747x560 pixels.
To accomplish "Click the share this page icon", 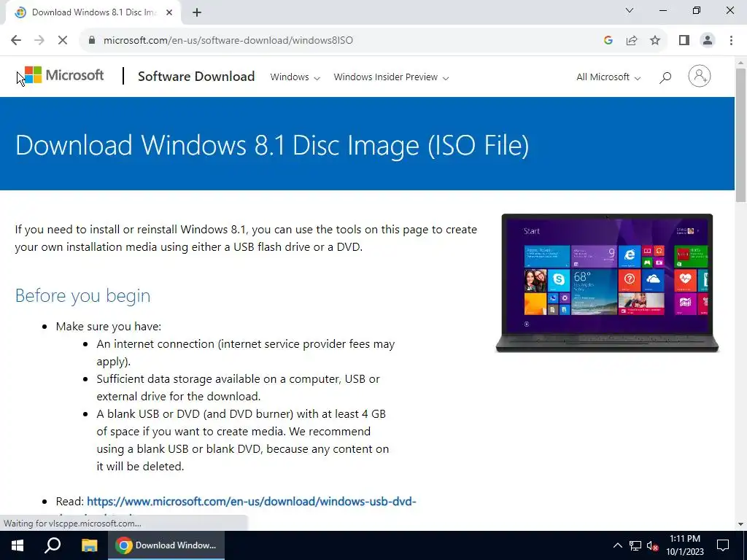I will point(632,40).
